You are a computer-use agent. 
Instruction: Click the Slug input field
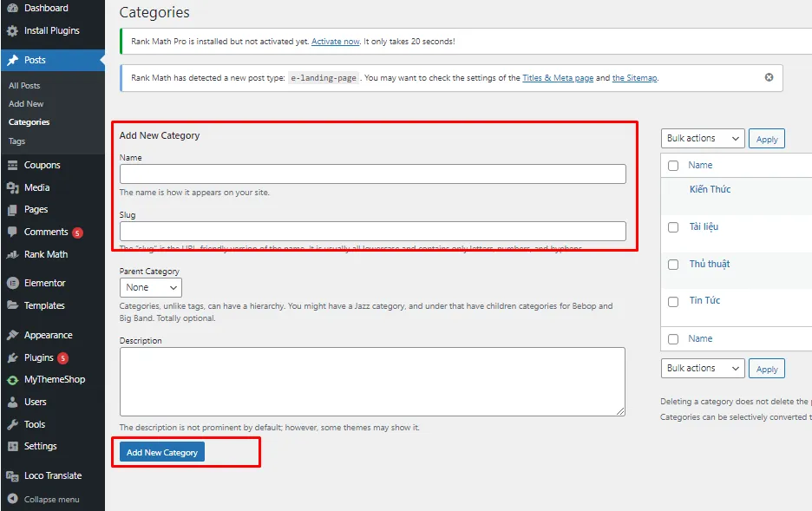tap(373, 232)
